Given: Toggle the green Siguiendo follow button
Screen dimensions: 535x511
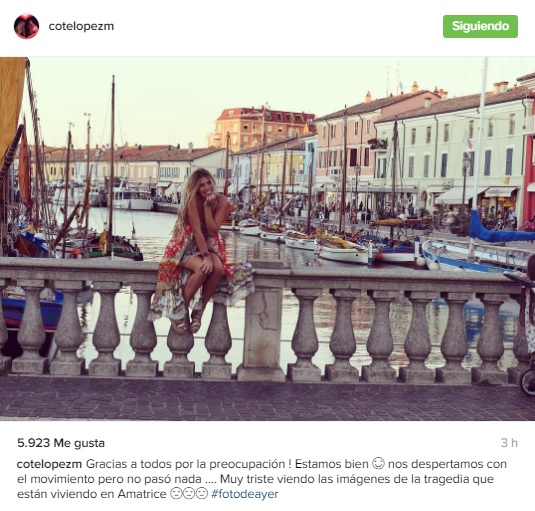Looking at the screenshot, I should pyautogui.click(x=480, y=26).
